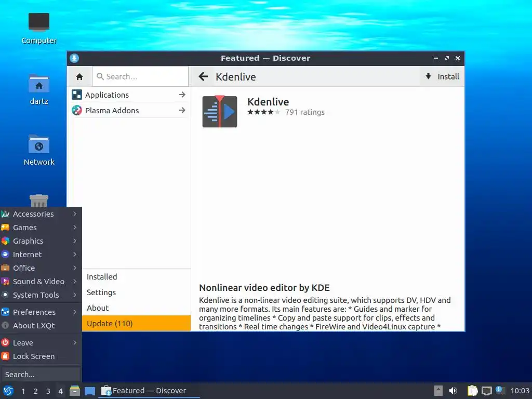
Task: Expand the Plasma Addons category arrow
Action: 182,110
